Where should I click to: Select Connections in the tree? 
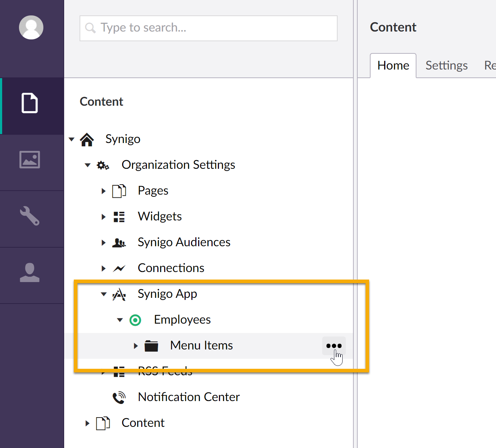171,268
